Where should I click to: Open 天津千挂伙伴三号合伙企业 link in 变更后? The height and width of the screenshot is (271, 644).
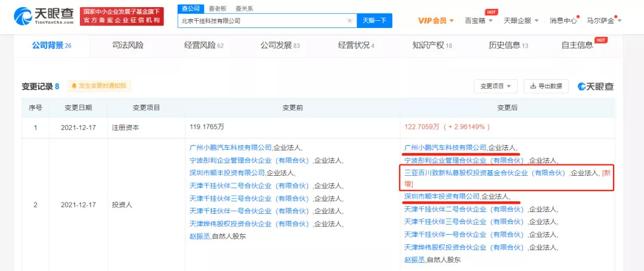click(464, 222)
